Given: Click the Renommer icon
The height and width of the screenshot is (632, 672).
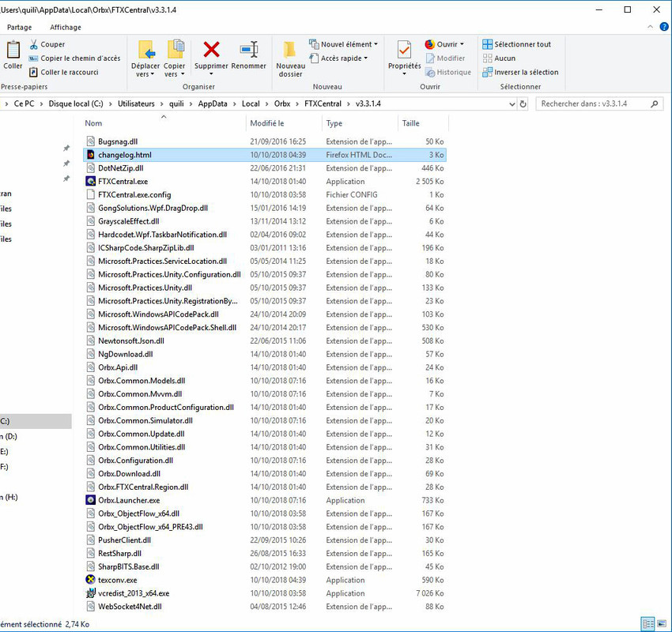Looking at the screenshot, I should [249, 50].
